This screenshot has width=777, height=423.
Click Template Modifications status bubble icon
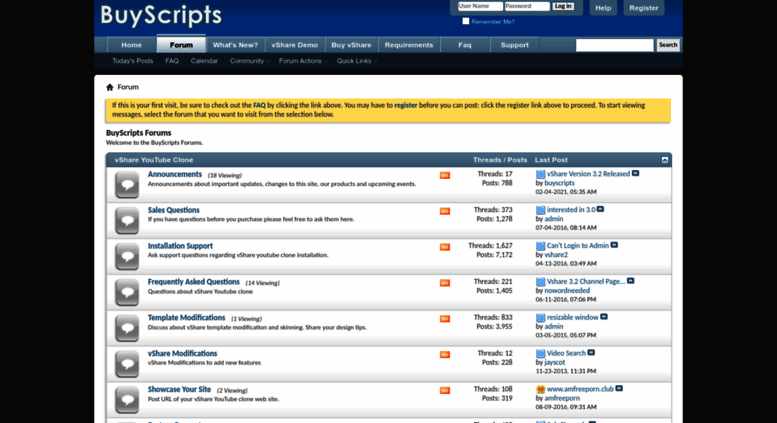pos(127,328)
